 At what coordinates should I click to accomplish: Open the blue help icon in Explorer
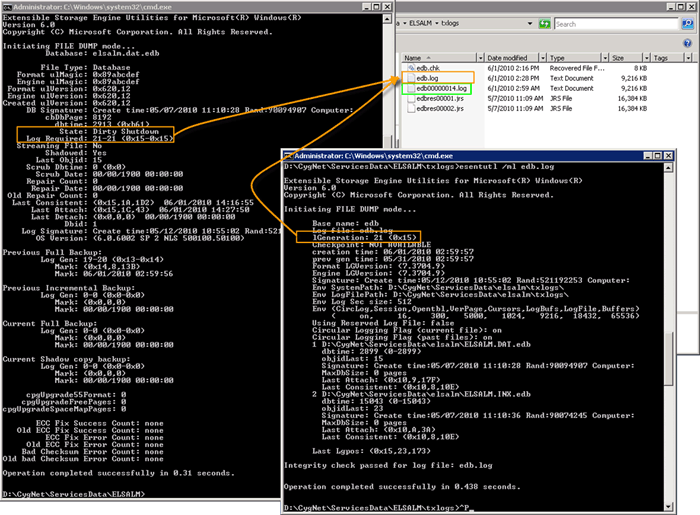click(688, 43)
